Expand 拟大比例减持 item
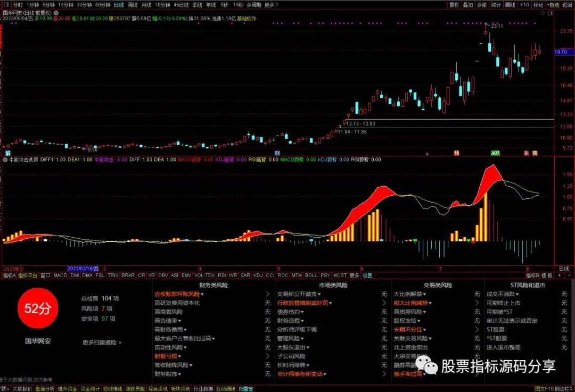 click(x=413, y=303)
